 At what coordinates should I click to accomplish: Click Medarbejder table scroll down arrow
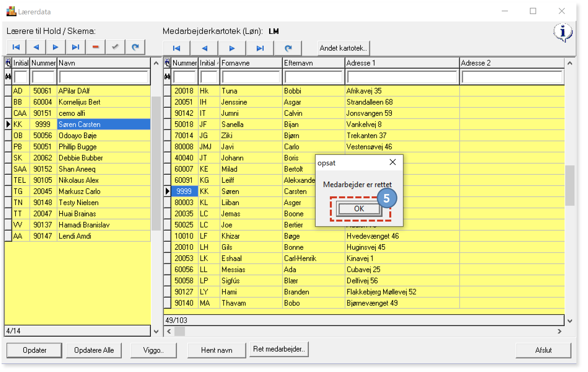point(570,321)
